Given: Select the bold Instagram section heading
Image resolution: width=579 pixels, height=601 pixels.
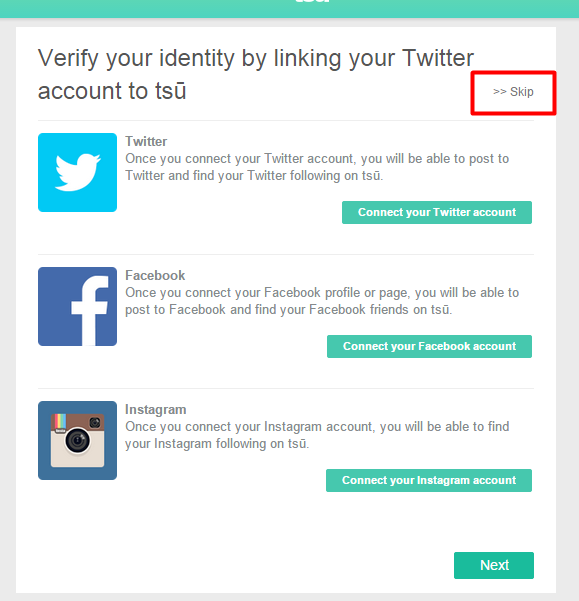Looking at the screenshot, I should [x=156, y=409].
